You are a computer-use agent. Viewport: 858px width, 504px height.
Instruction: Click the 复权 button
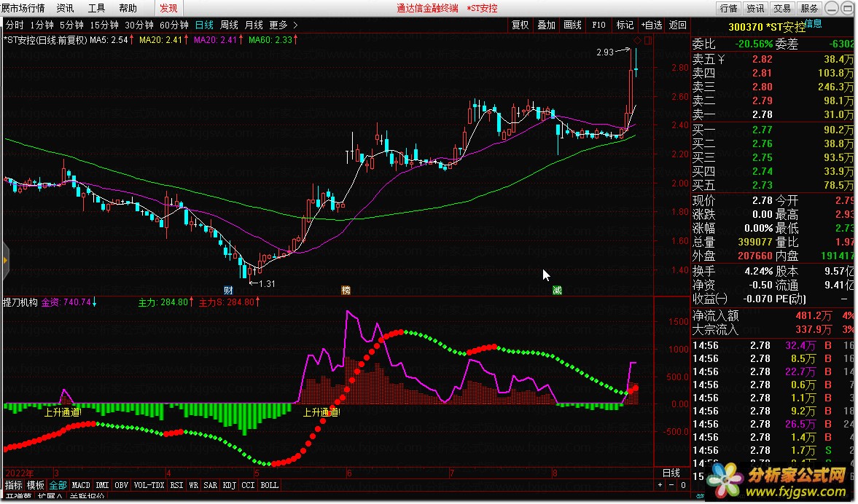click(x=520, y=25)
